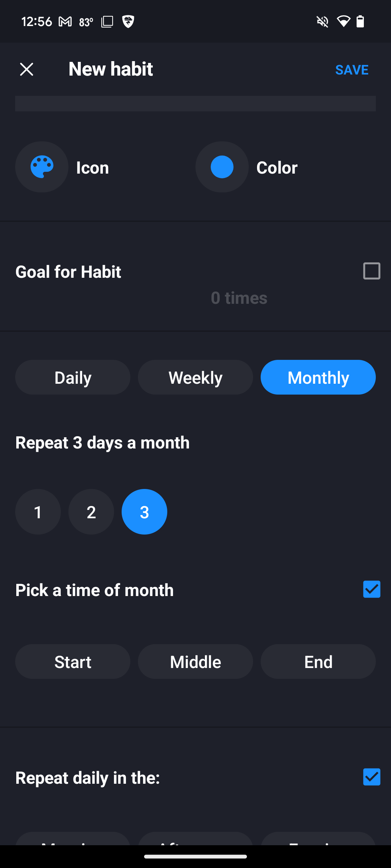
Task: Select End of month
Action: [318, 661]
